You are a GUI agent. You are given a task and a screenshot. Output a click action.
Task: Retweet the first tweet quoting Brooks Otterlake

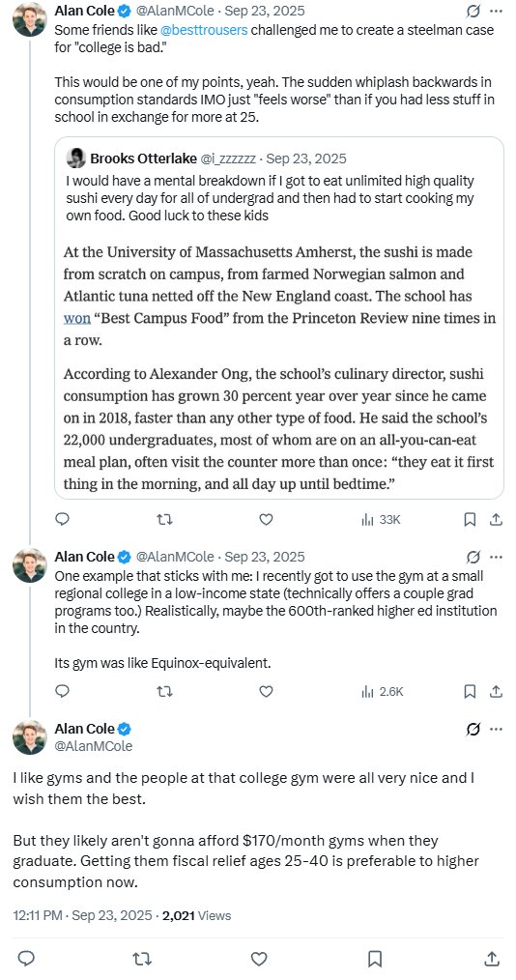(x=164, y=519)
